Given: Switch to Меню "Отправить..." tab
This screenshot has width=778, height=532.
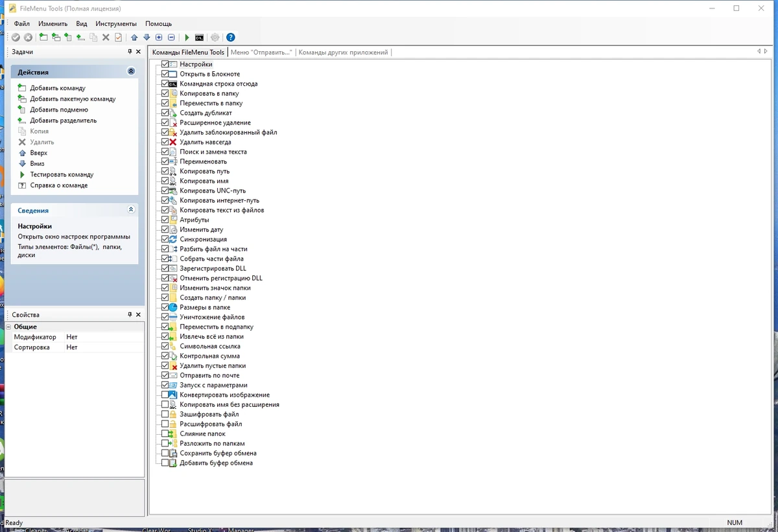Looking at the screenshot, I should click(261, 52).
